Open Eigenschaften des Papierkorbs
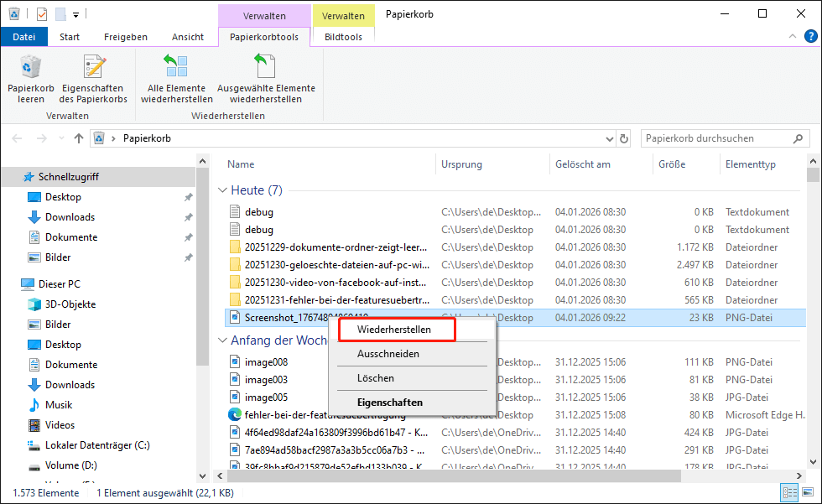 pyautogui.click(x=93, y=68)
